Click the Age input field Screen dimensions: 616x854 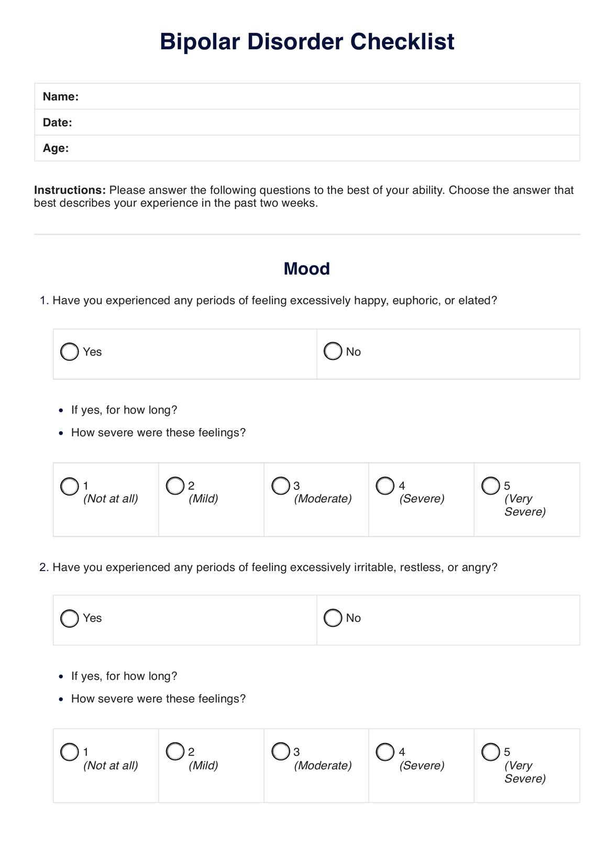click(x=325, y=148)
